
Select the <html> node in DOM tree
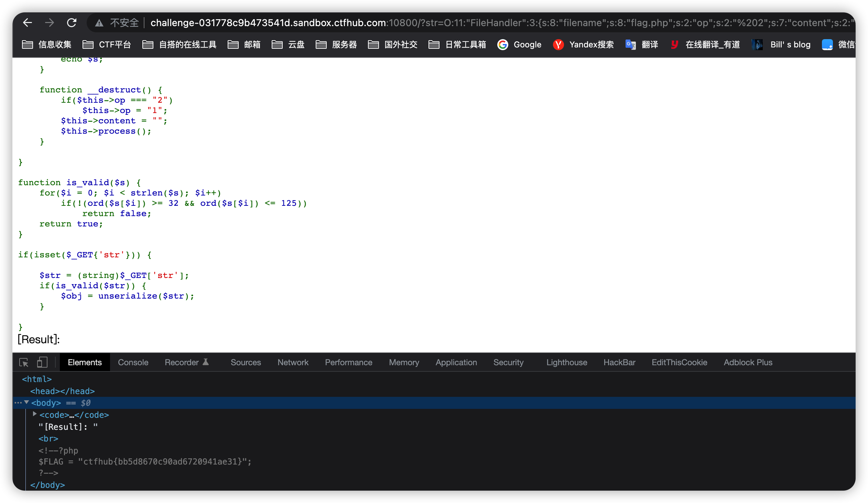(37, 379)
